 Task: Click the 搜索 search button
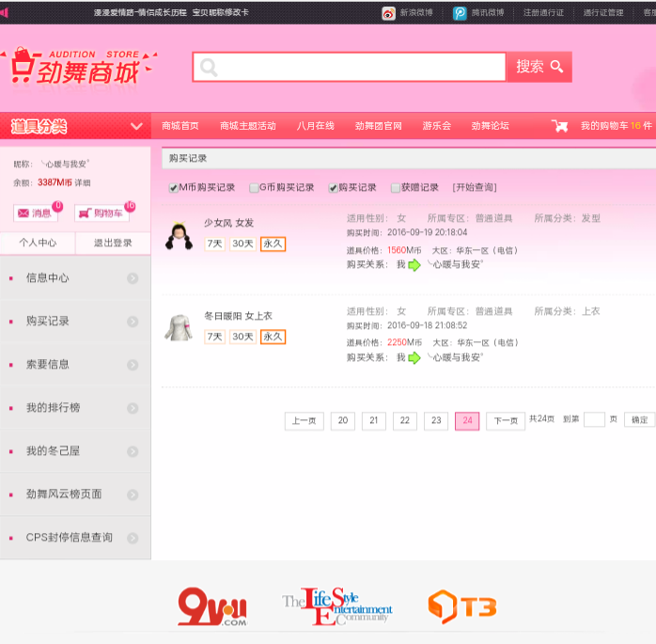[539, 67]
